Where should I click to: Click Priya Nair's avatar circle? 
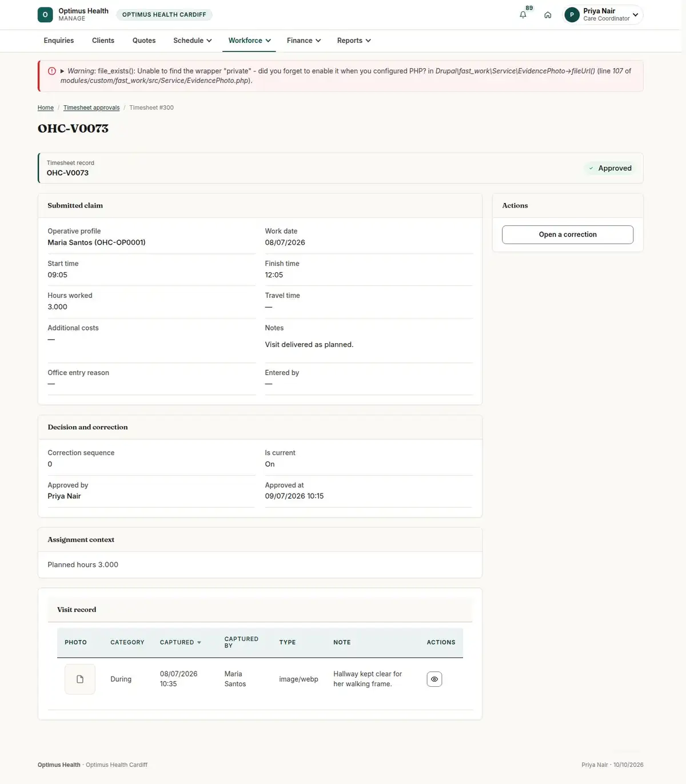(x=572, y=15)
